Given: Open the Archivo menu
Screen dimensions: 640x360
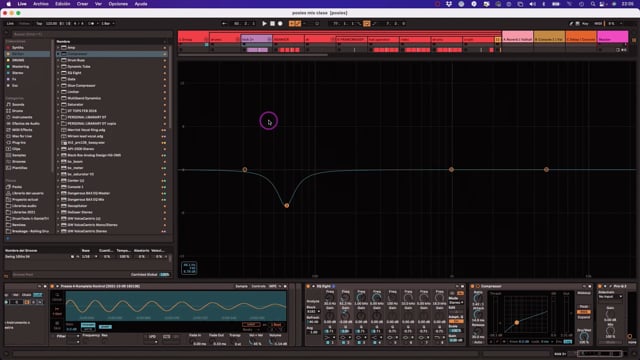Looking at the screenshot, I should [40, 4].
